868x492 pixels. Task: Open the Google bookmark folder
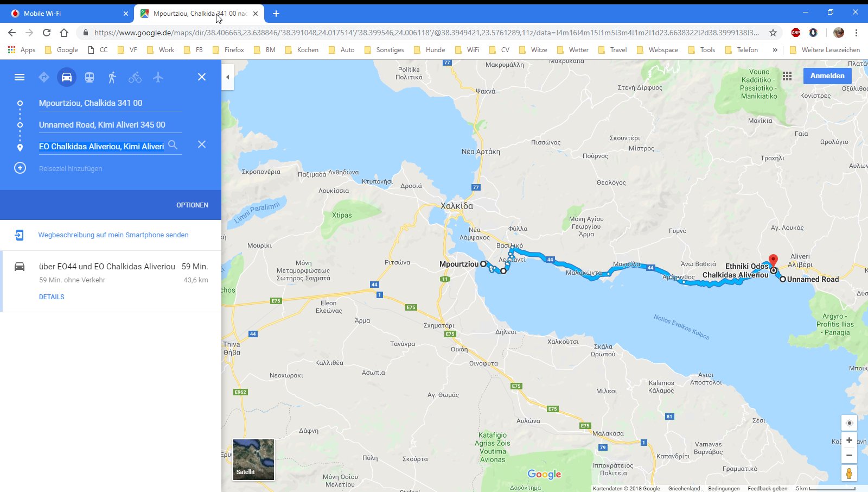pyautogui.click(x=61, y=49)
